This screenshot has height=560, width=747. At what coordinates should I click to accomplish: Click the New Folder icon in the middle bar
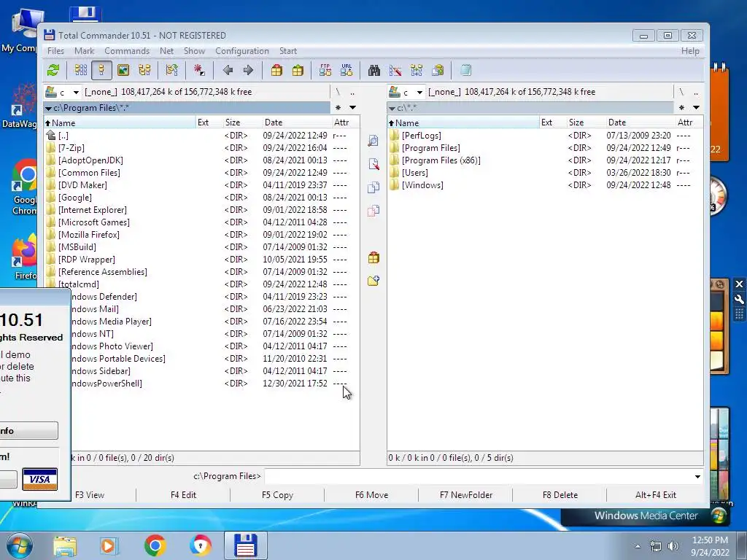(x=373, y=281)
